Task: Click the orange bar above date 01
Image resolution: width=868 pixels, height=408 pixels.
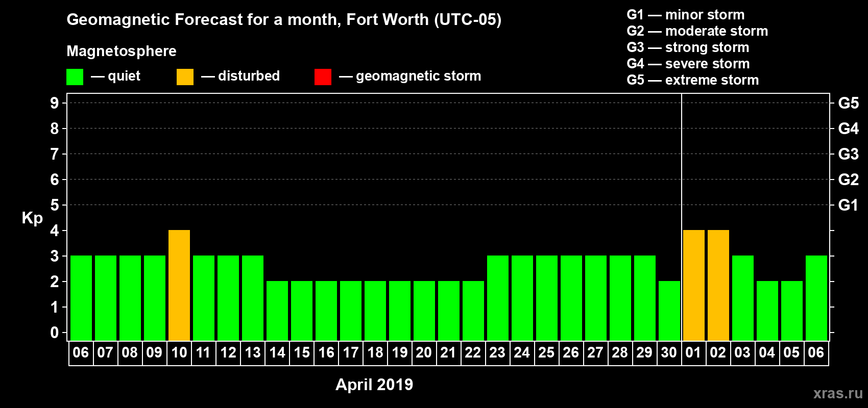Action: 694,285
